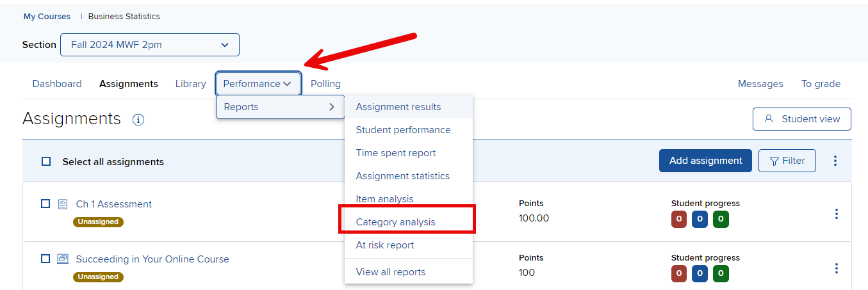Go to the Polling tab
Viewport: 868px width, 290px height.
click(325, 84)
